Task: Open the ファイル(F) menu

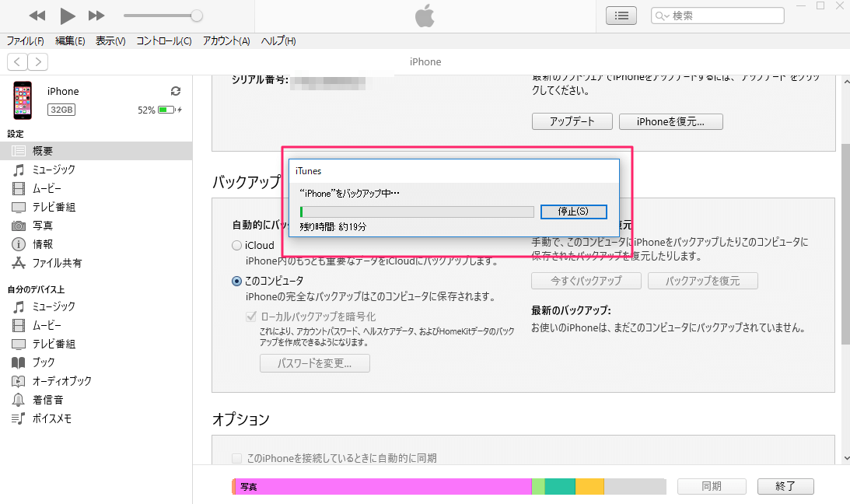Action: click(25, 41)
